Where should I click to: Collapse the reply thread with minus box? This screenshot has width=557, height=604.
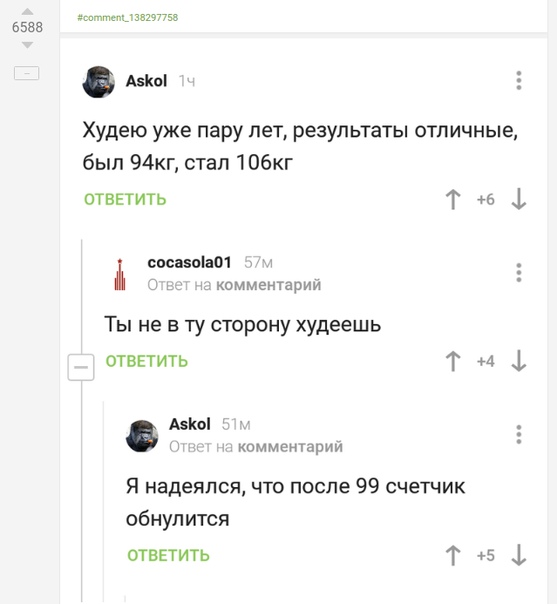click(x=81, y=367)
